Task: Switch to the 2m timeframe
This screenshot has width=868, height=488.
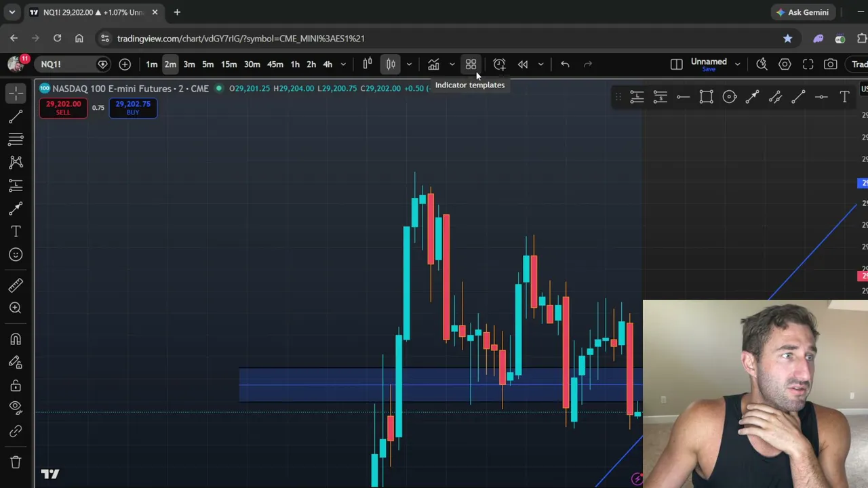Action: pos(170,64)
